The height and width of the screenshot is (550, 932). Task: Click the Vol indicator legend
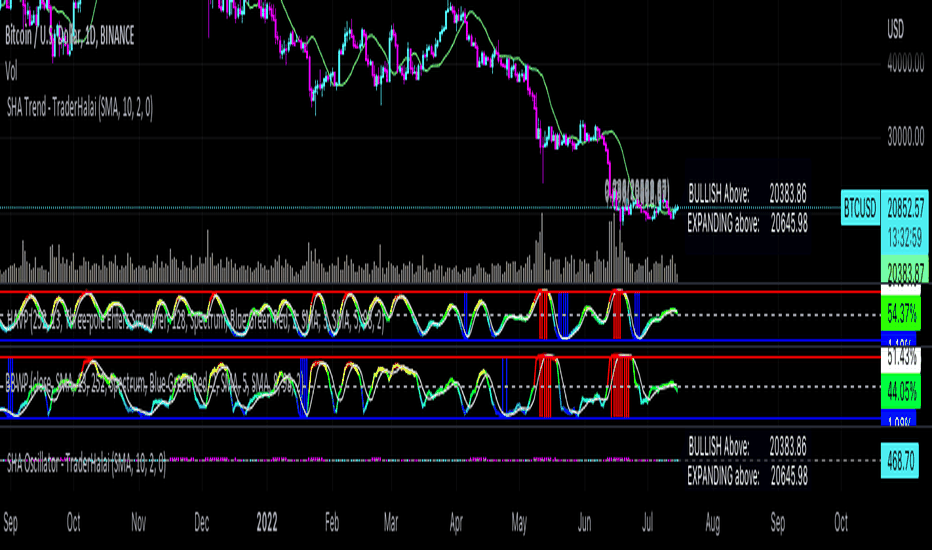click(x=11, y=72)
